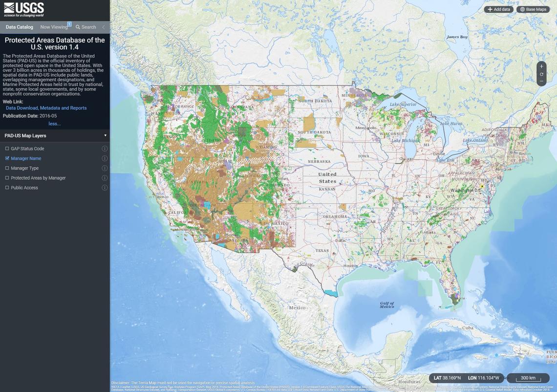Click the 300 km scale bar
Screen dimensions: 557x392
point(528,378)
